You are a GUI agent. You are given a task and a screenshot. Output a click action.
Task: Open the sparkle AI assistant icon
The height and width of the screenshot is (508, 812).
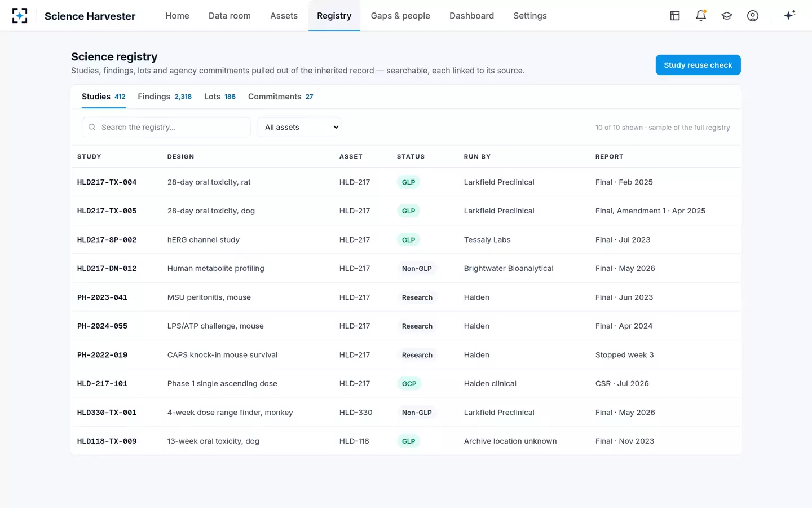click(789, 15)
